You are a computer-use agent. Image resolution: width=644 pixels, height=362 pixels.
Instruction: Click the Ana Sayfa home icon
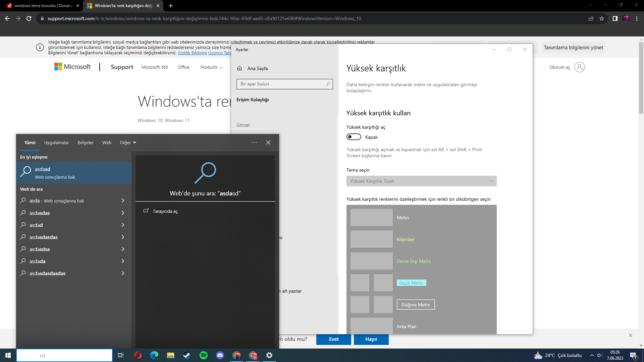point(239,68)
